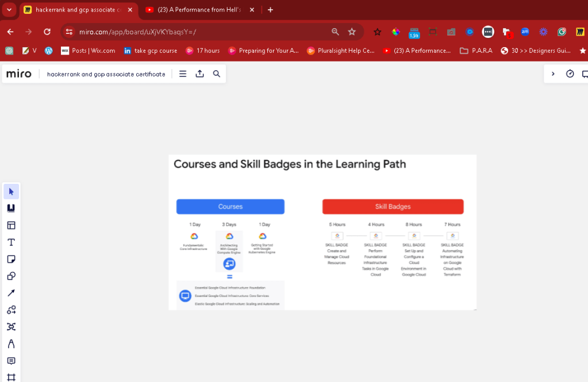Click the blue monitor icon in the courses list
The height and width of the screenshot is (382, 588).
point(185,296)
